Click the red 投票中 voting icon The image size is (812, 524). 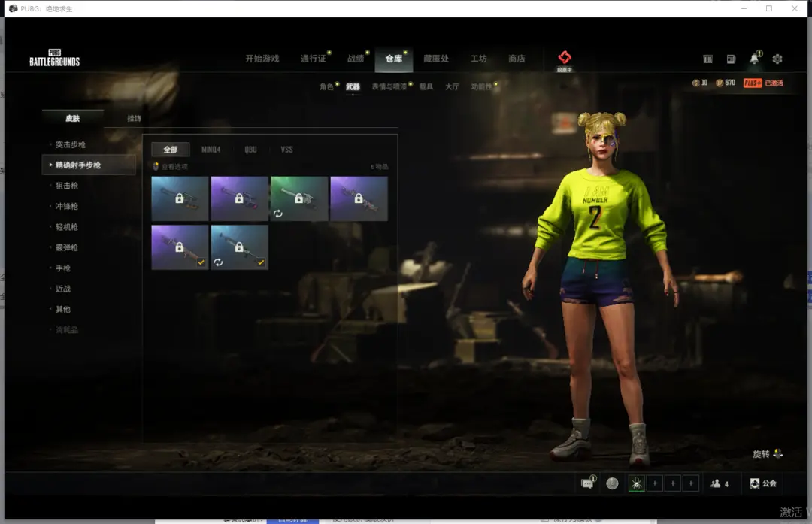tap(565, 60)
